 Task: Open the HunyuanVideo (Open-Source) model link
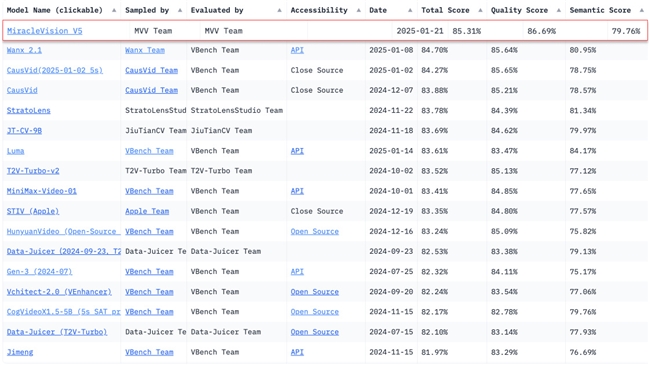tap(63, 231)
